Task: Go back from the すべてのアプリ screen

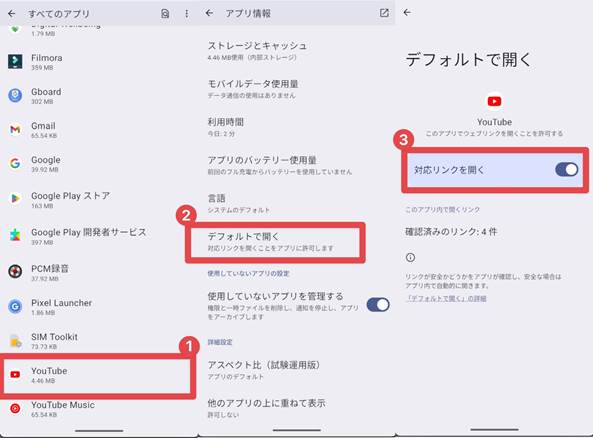Action: coord(12,14)
